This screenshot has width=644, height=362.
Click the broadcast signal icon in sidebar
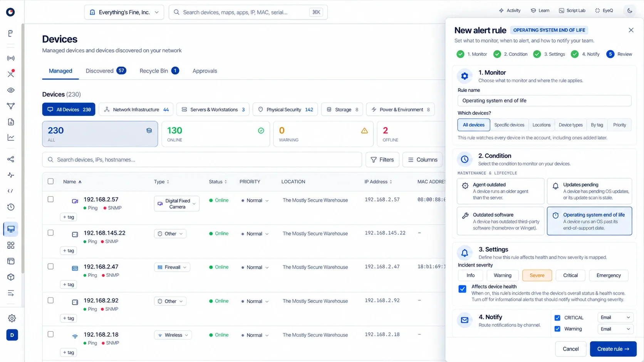tap(11, 58)
